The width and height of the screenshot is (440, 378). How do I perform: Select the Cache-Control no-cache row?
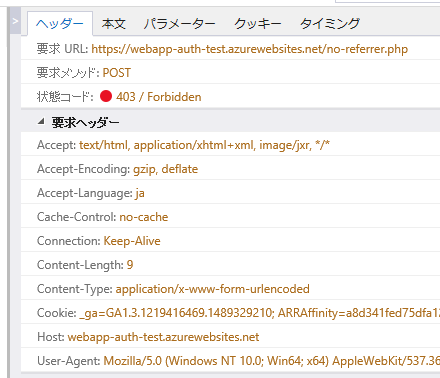[x=230, y=217]
